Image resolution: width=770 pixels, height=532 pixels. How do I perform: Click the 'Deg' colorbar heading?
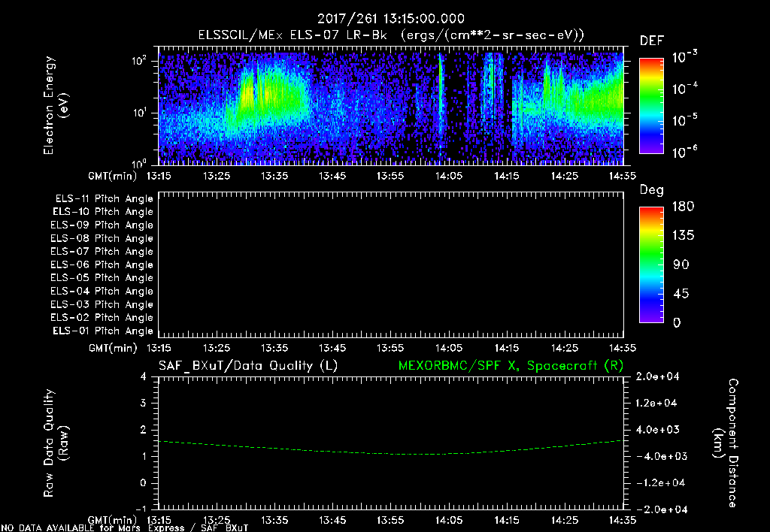tap(651, 190)
